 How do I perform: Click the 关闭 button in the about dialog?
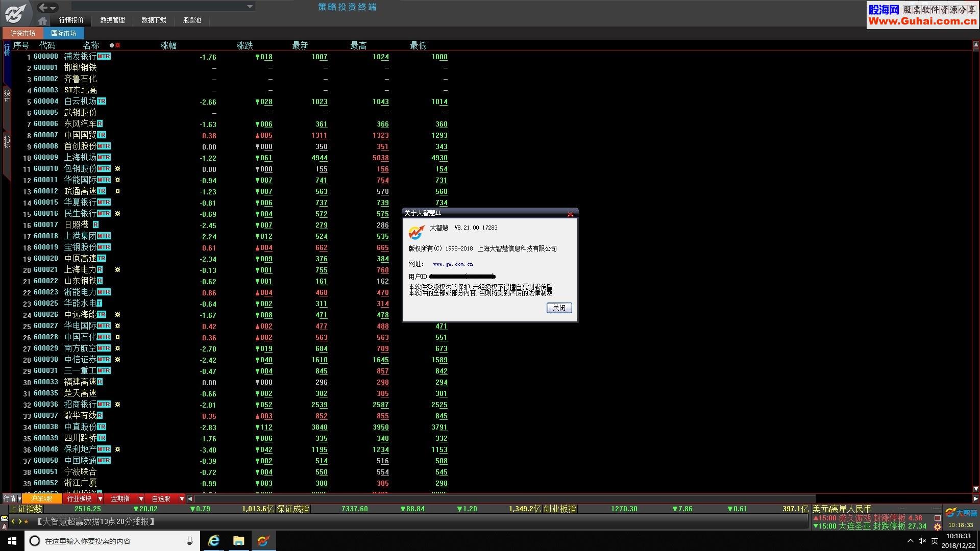559,308
